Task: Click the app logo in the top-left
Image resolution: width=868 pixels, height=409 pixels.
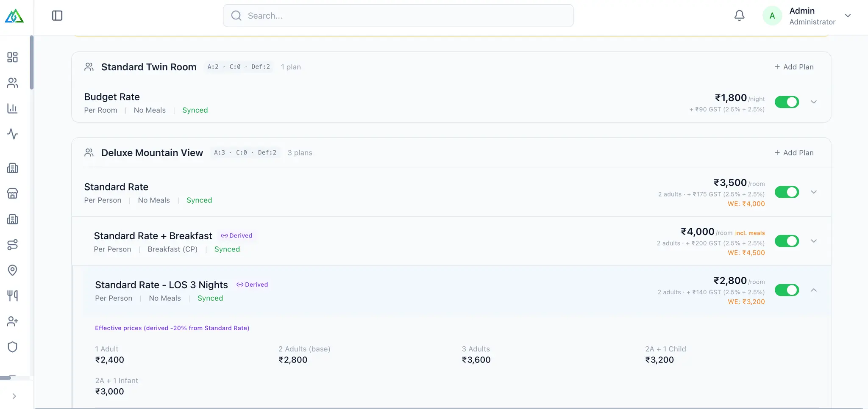Action: coord(14,16)
